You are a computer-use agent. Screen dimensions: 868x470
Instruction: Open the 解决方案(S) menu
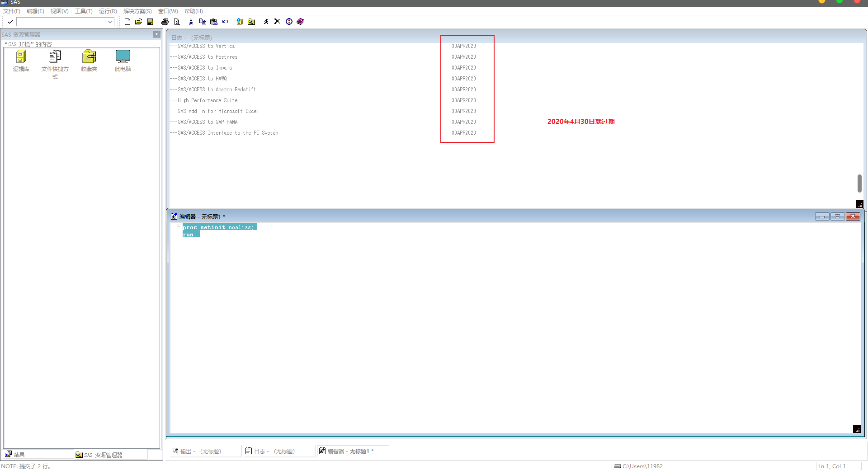pos(137,11)
